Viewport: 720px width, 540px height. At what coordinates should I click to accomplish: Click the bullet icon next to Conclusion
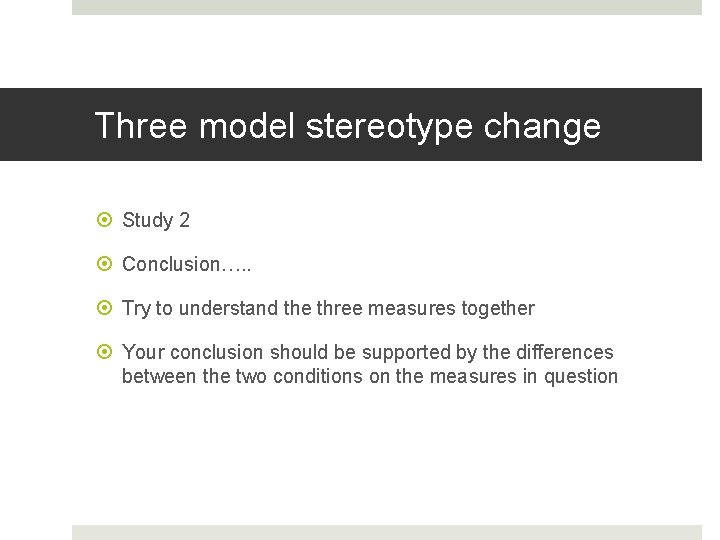coord(106,264)
